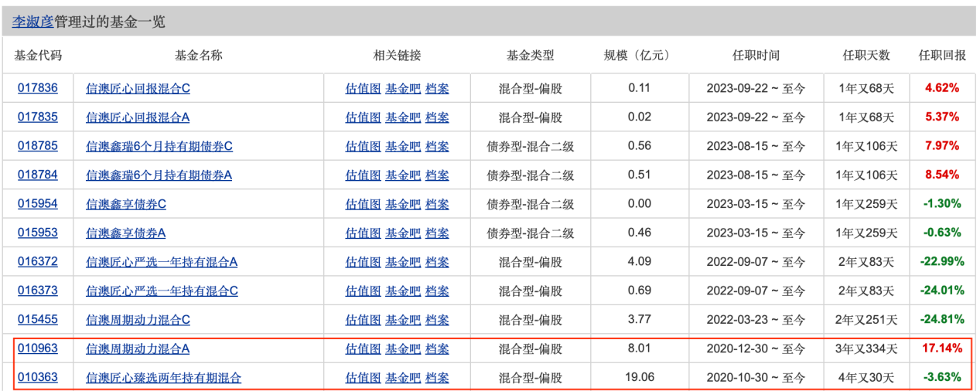
Task: Open 信澳匠心臻选两年持有期混合 fund page
Action: coord(163,378)
